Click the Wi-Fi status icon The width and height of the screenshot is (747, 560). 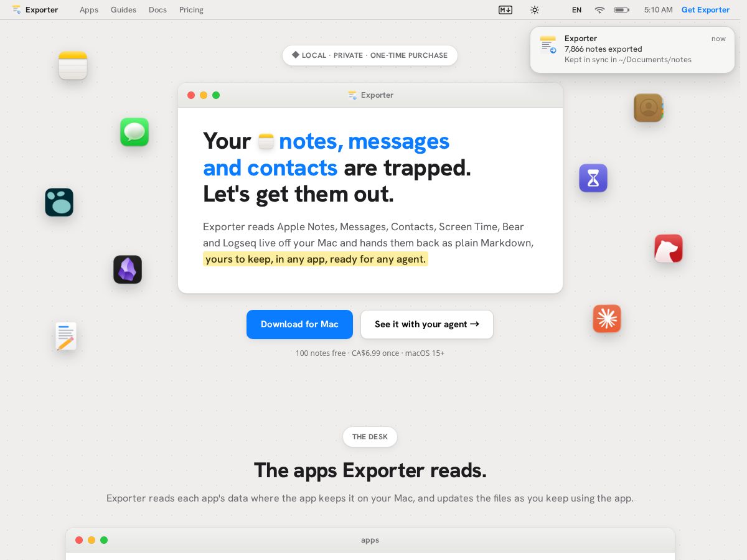pos(599,10)
